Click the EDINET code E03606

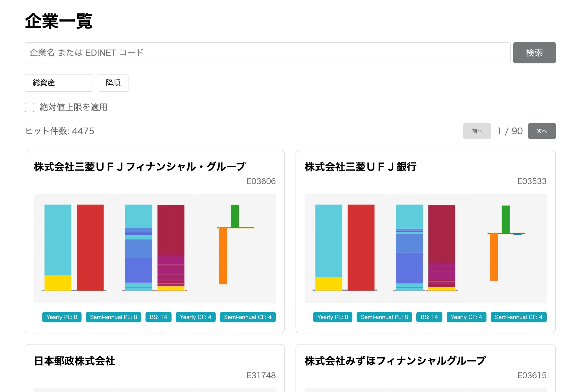[x=261, y=181]
